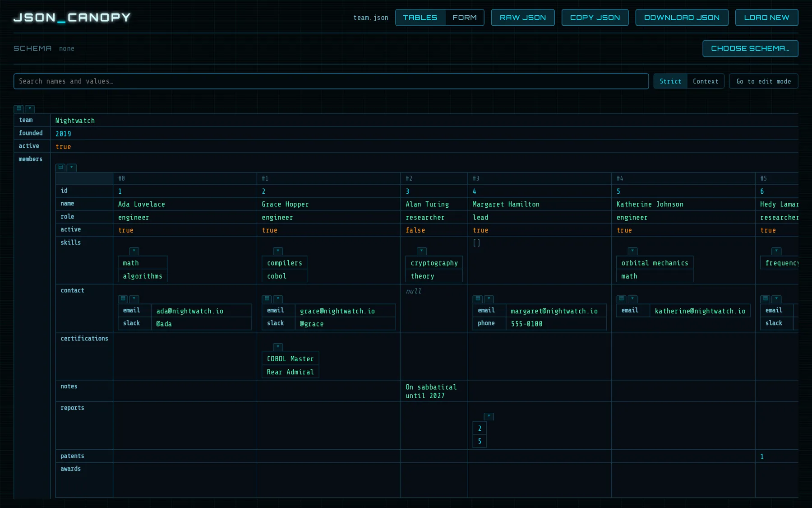
Task: Click the table icon for Hedy Lamarr's contact
Action: click(765, 299)
